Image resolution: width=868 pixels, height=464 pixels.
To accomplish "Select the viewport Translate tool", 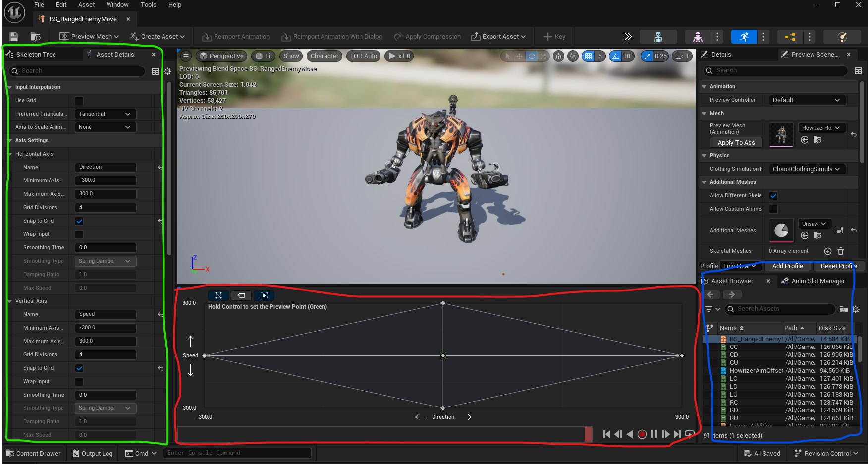I will click(x=519, y=56).
